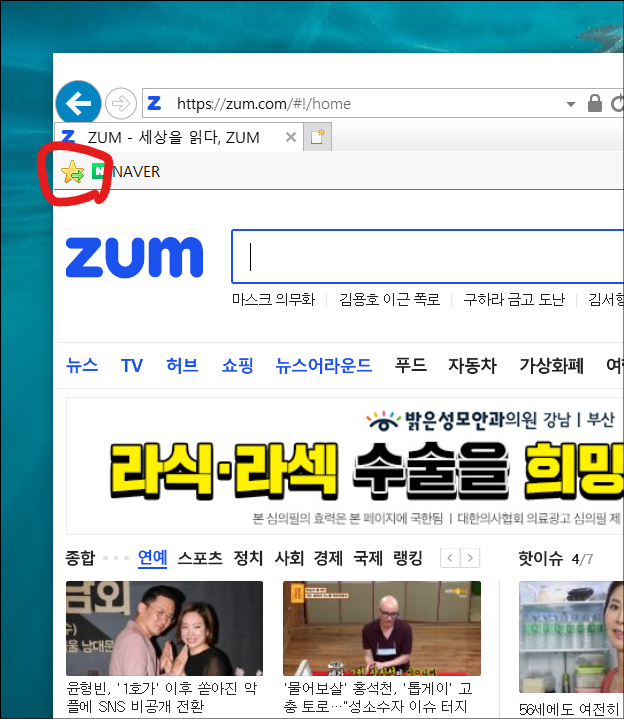
Task: Close the ZUM tab
Action: tap(291, 137)
